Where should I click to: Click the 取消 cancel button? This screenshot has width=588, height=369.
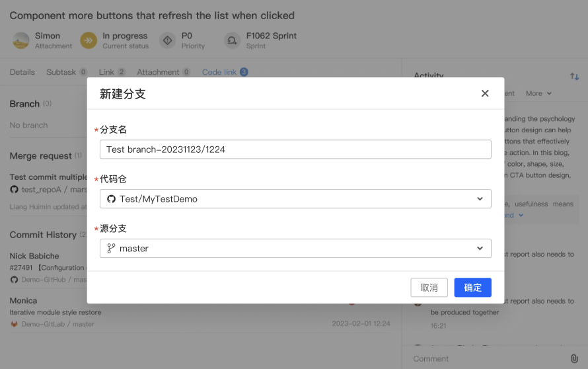[429, 288]
